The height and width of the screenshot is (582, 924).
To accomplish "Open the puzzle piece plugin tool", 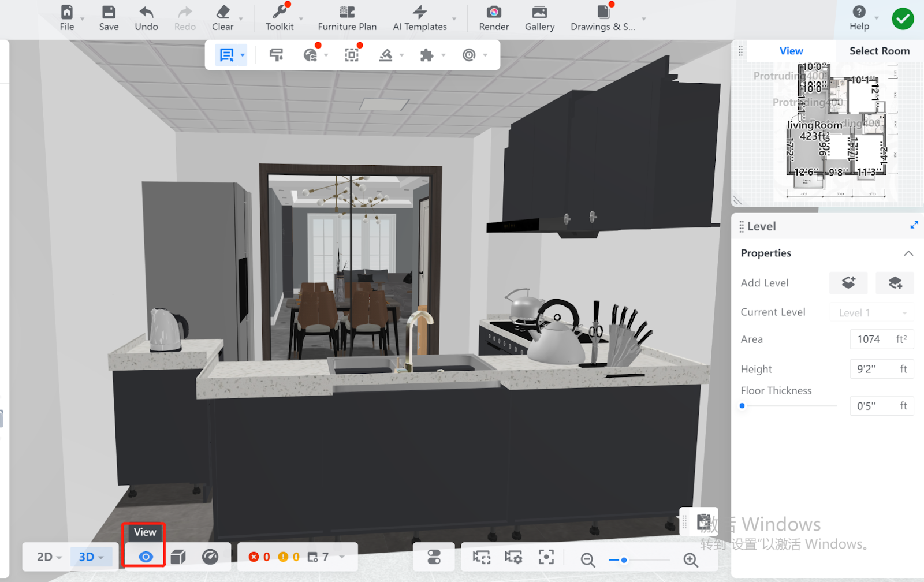I will point(427,55).
